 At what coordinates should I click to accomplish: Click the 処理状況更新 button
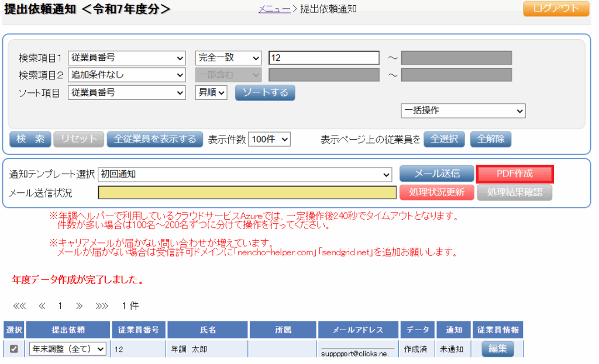436,192
